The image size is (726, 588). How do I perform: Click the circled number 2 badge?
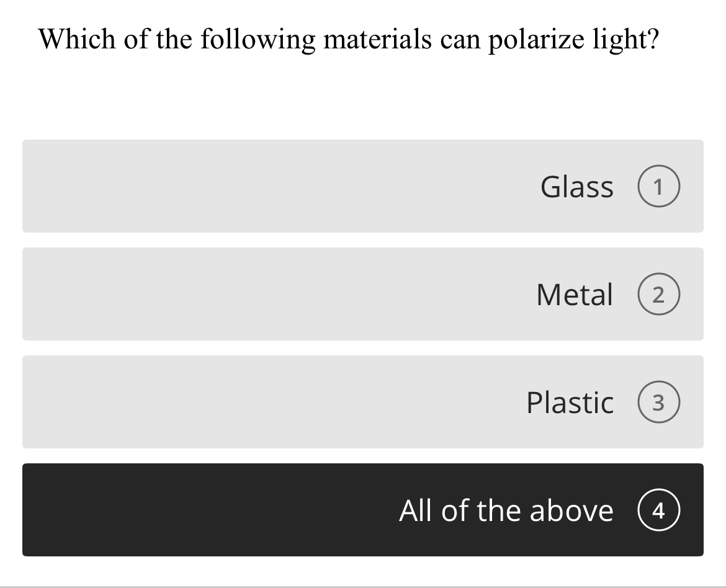pos(658,295)
